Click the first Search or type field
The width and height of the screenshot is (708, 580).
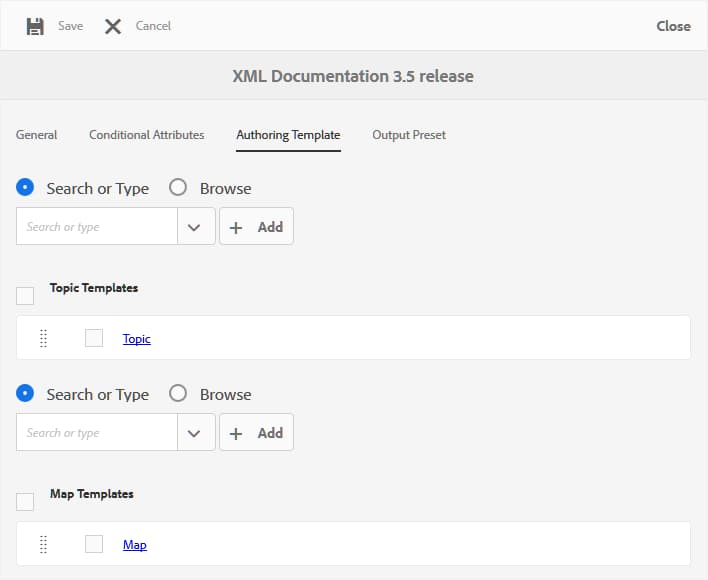[x=97, y=227]
